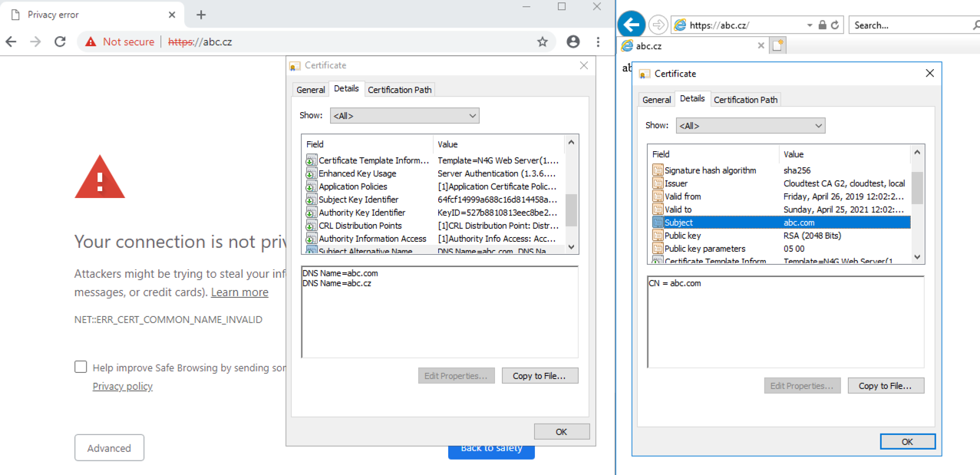Screen dimensions: 980x475
Task: Select Application Policies field row
Action: click(x=434, y=186)
